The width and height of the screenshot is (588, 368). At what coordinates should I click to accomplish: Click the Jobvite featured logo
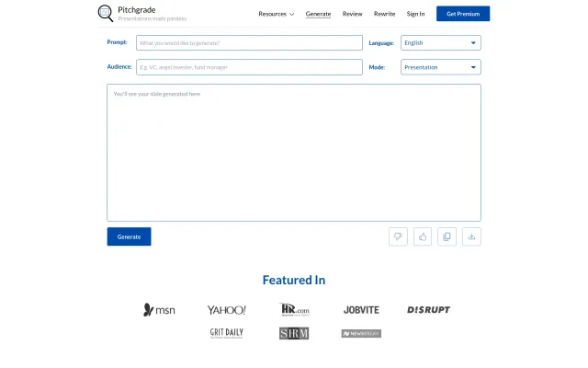coord(361,310)
